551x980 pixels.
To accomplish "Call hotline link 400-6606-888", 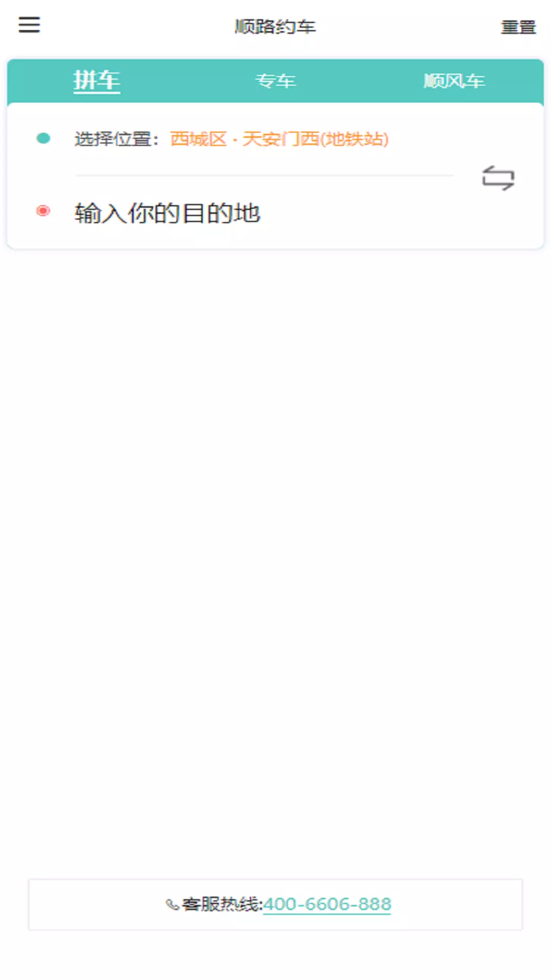I will 327,904.
